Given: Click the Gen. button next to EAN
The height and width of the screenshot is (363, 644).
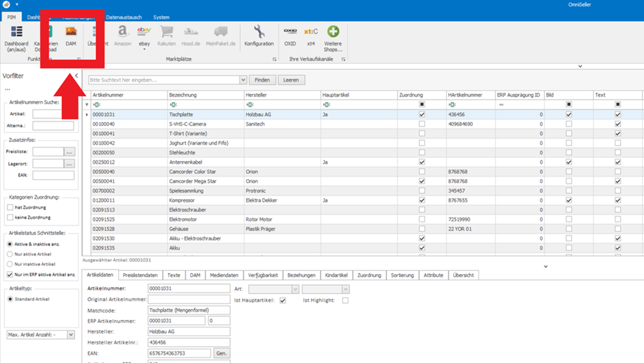Looking at the screenshot, I should [x=222, y=353].
